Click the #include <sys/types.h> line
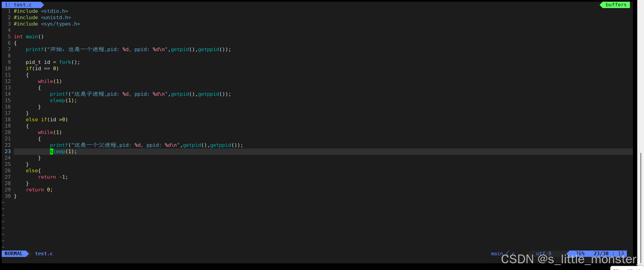 coord(47,24)
